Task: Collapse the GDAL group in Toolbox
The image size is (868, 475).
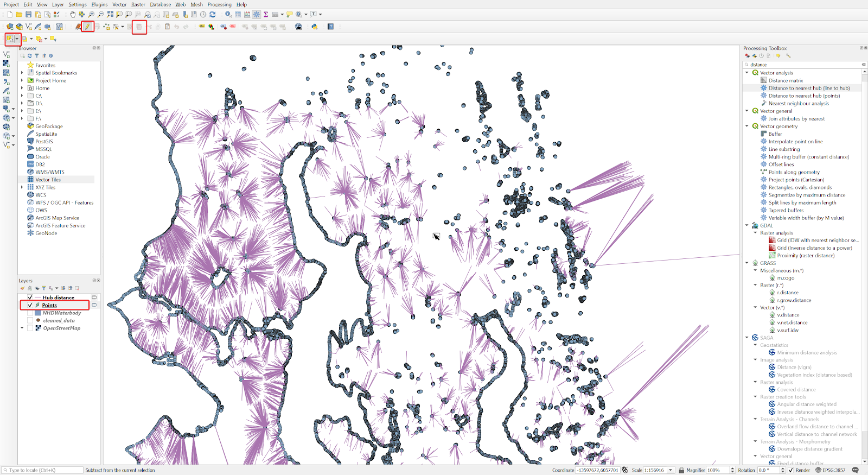Action: pyautogui.click(x=747, y=225)
